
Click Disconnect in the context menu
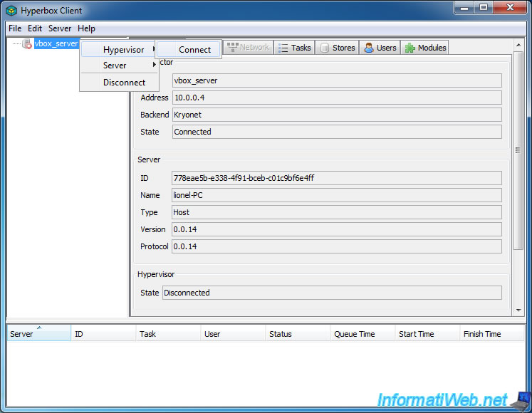(124, 83)
